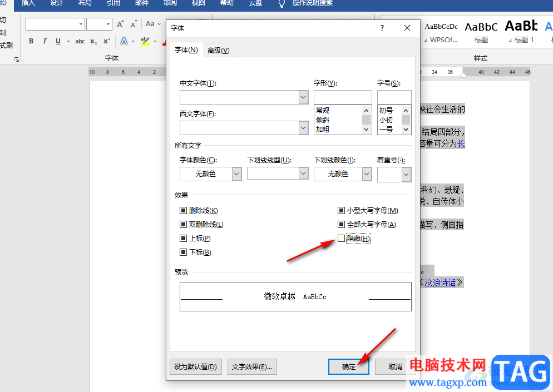Toggle Bold formatting in ribbon

click(x=31, y=41)
